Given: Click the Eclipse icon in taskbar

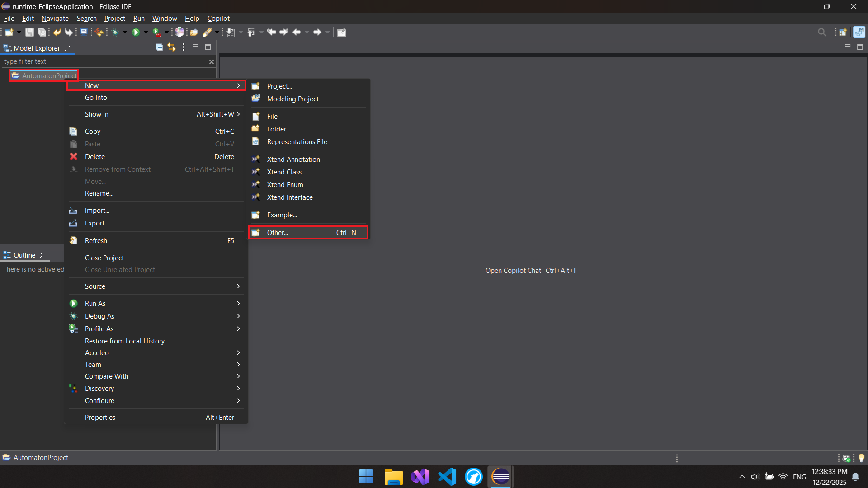Looking at the screenshot, I should pos(500,477).
